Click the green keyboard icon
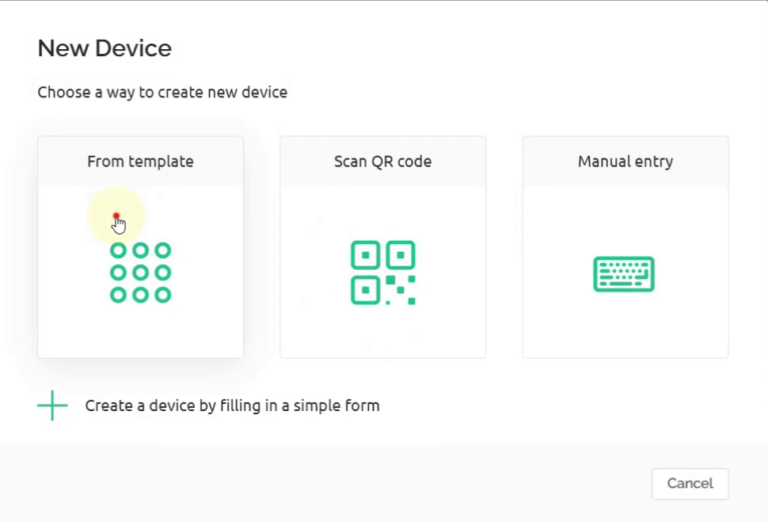Image resolution: width=768 pixels, height=522 pixels. click(624, 273)
